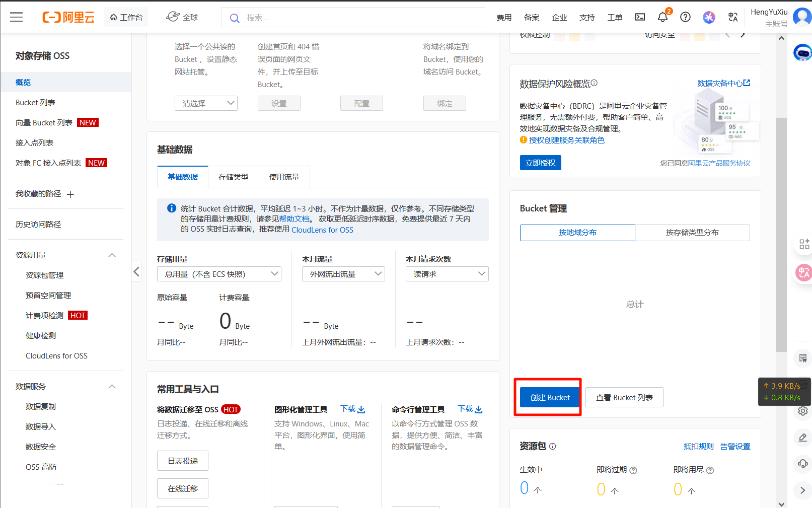Open the 费用 menu
The height and width of the screenshot is (508, 812).
tap(504, 18)
